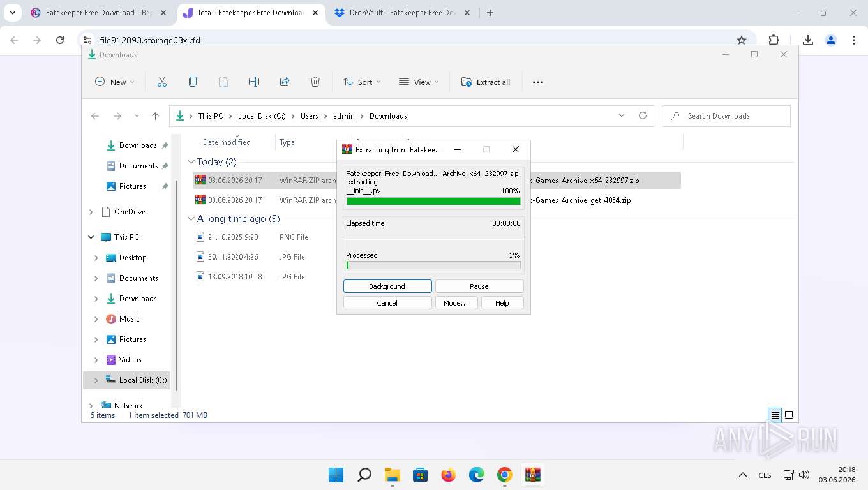Reload the page in Chrome

[60, 40]
